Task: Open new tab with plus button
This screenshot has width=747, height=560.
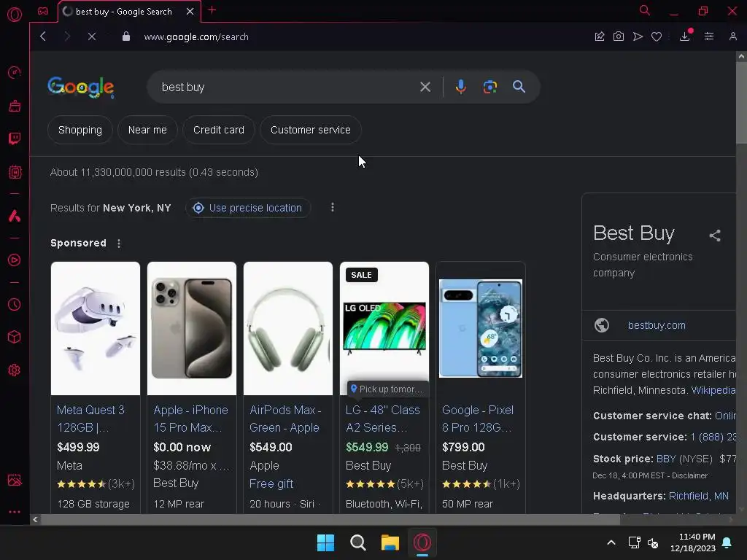Action: (x=212, y=10)
